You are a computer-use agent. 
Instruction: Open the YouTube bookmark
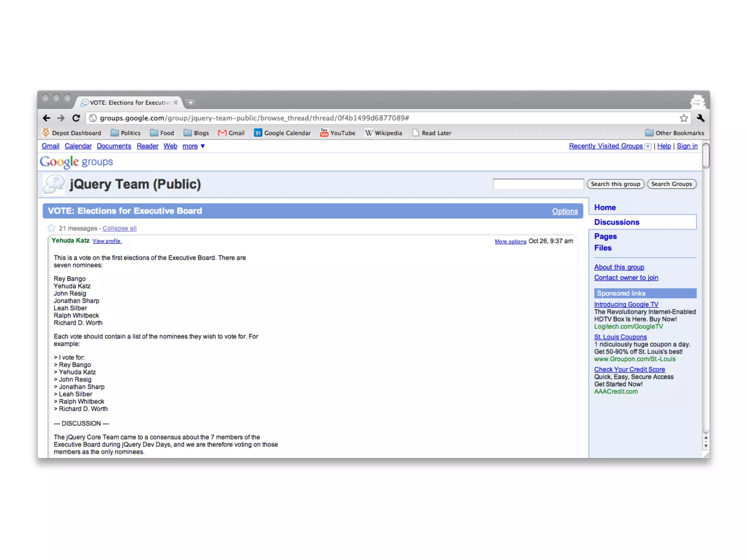pos(337,133)
